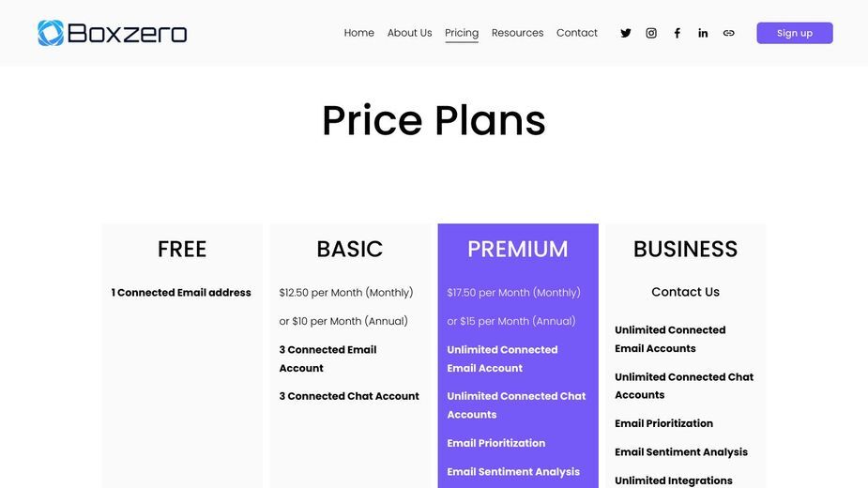Click the chain link icon
This screenshot has height=488, width=868.
[x=728, y=33]
